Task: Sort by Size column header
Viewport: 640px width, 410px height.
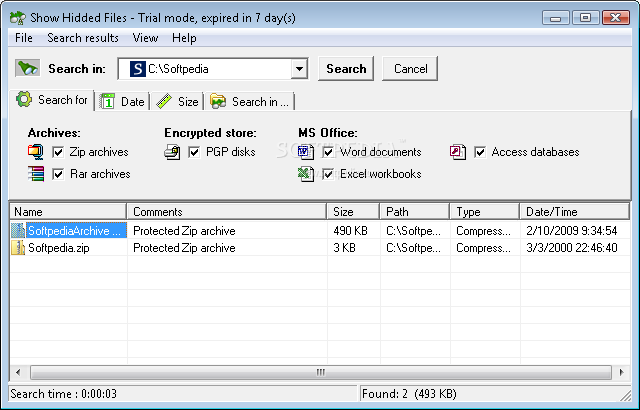Action: tap(353, 212)
